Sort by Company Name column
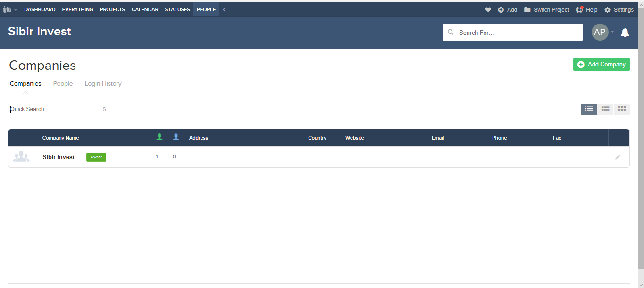The width and height of the screenshot is (644, 288). point(61,138)
